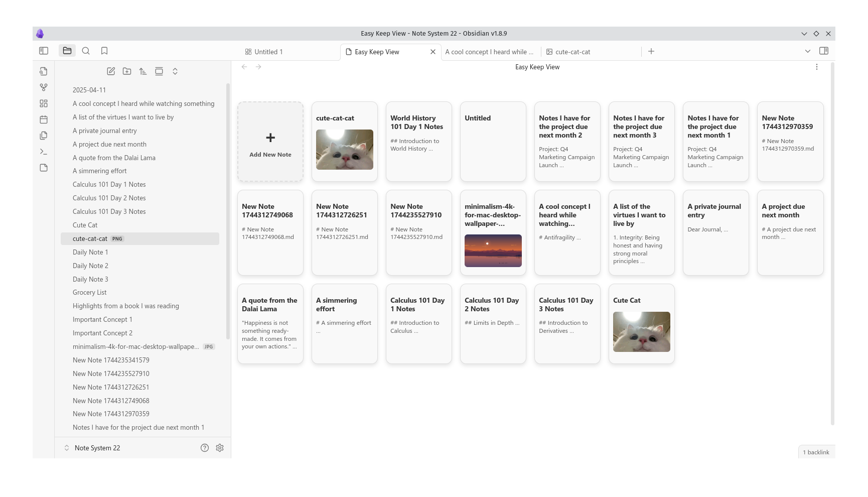Open the search panel
The width and height of the screenshot is (868, 497).
click(x=86, y=51)
